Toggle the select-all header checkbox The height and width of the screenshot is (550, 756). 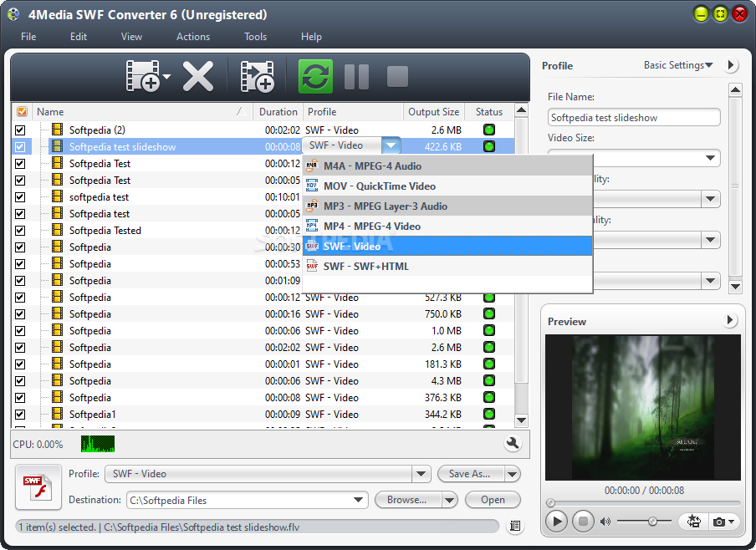tap(22, 111)
